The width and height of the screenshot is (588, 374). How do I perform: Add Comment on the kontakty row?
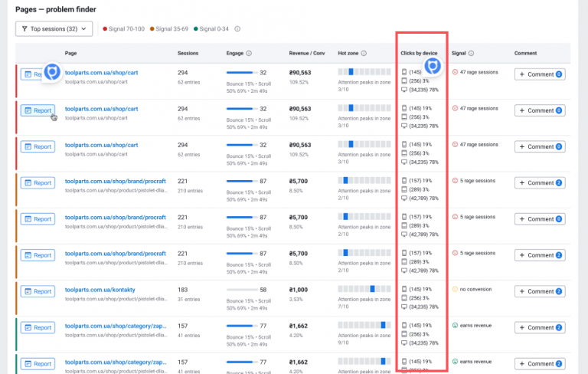pos(540,291)
